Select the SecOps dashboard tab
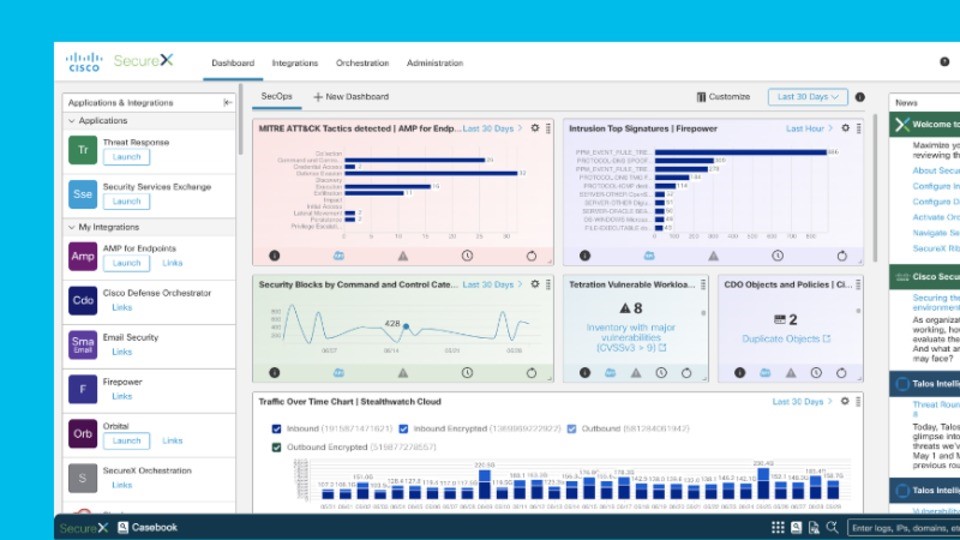This screenshot has height=540, width=960. [x=277, y=96]
